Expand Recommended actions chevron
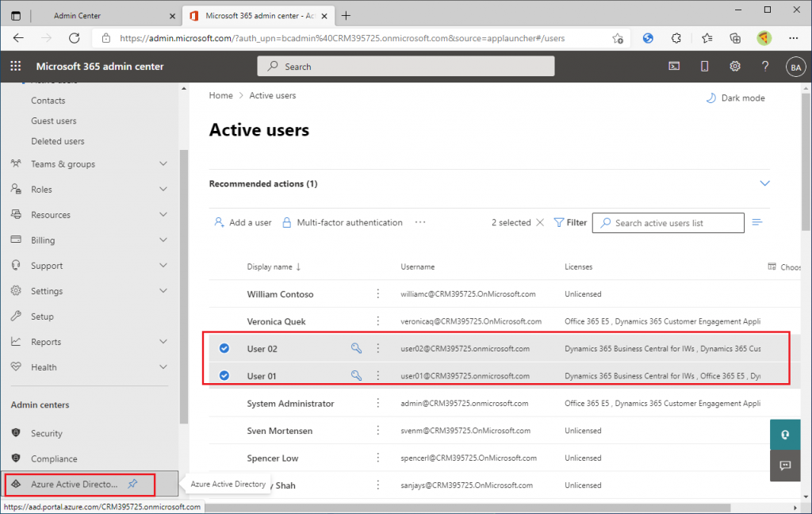The image size is (812, 514). click(764, 183)
